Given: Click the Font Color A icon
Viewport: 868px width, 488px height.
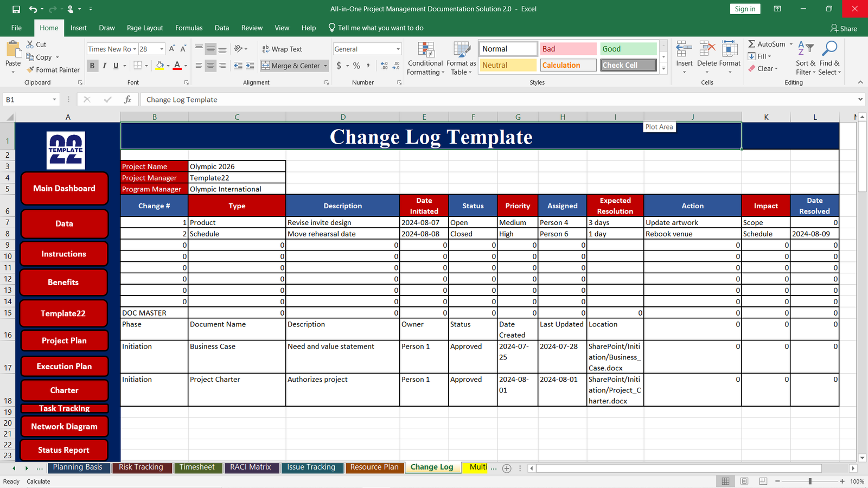Looking at the screenshot, I should (x=177, y=66).
